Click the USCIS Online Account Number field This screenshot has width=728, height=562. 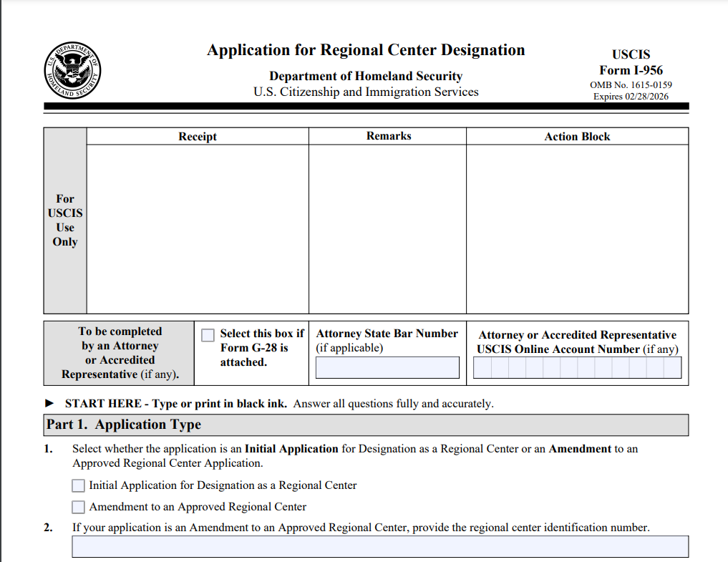coord(577,367)
